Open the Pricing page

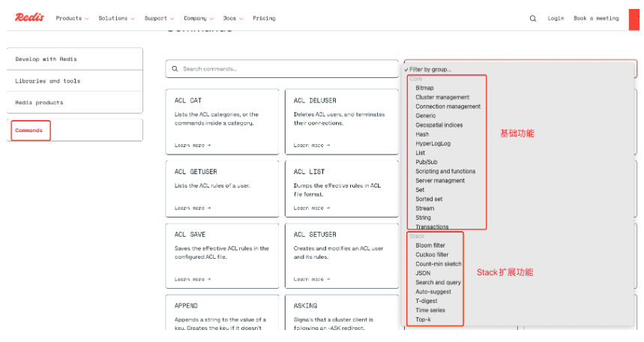pos(264,18)
